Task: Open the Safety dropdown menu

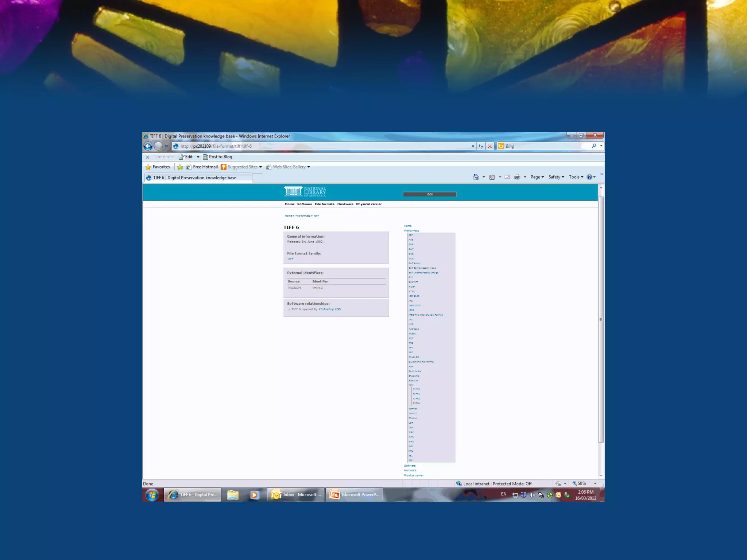Action: 556,177
